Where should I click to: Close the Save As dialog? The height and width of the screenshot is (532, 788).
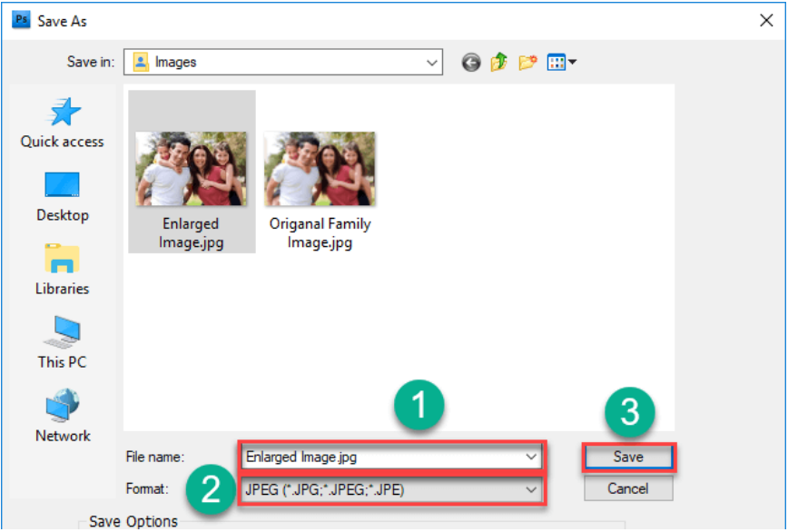tap(766, 19)
